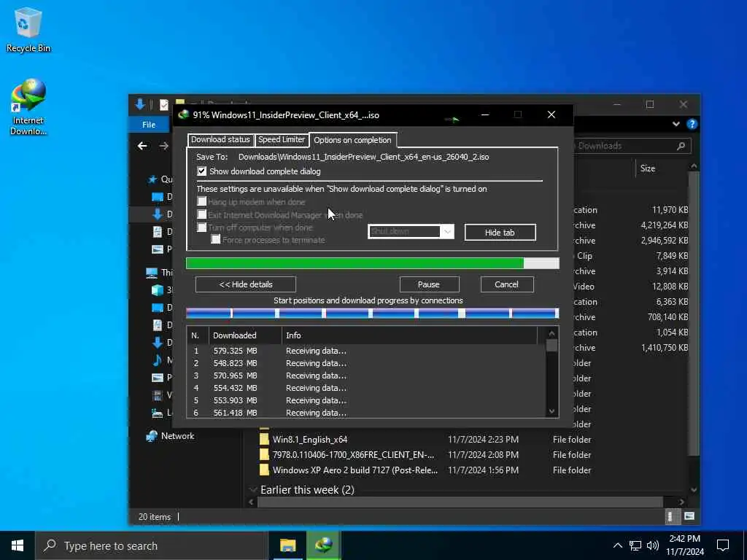Click the Explorer forward arrow

163,146
